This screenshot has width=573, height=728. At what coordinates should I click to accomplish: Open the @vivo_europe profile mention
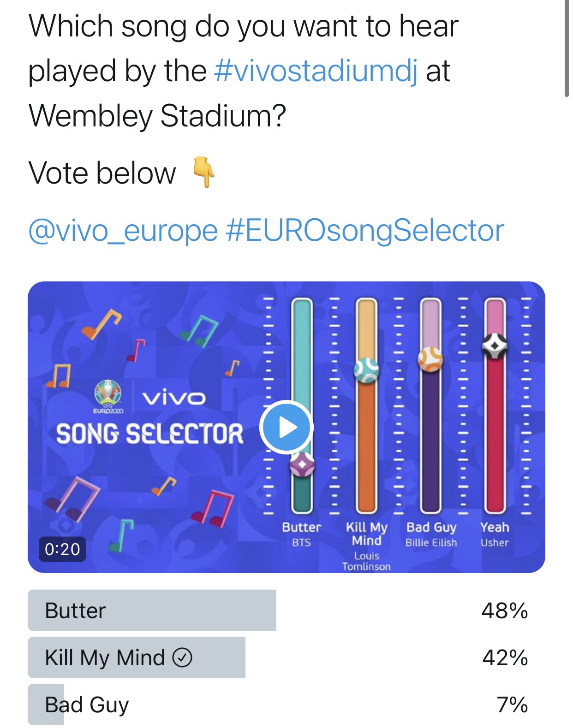(x=123, y=230)
